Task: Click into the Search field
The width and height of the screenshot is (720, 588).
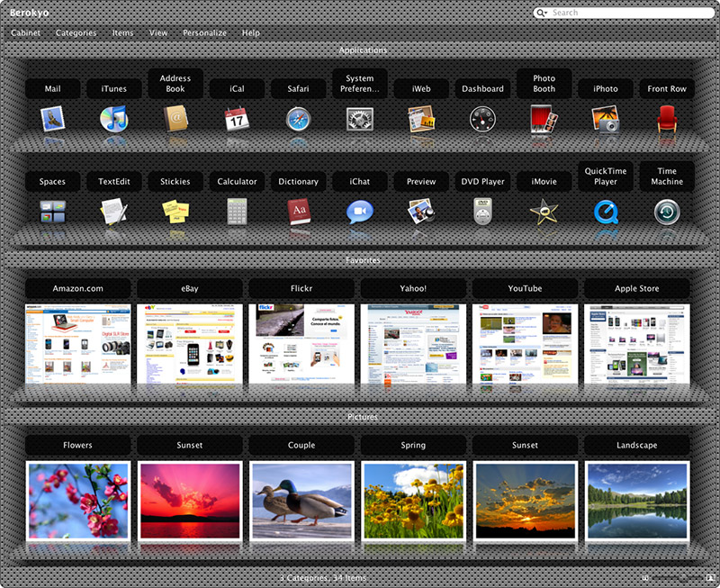Action: [x=624, y=13]
